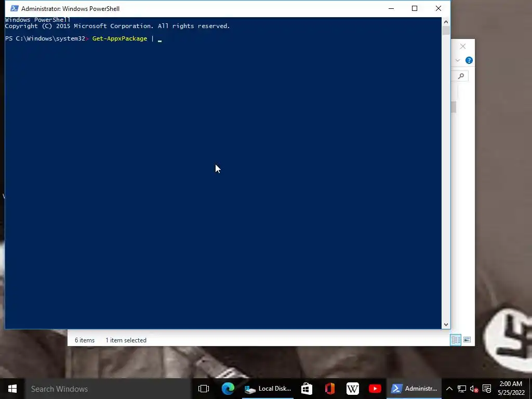Click the PowerShell scrollbar up arrow

446,22
